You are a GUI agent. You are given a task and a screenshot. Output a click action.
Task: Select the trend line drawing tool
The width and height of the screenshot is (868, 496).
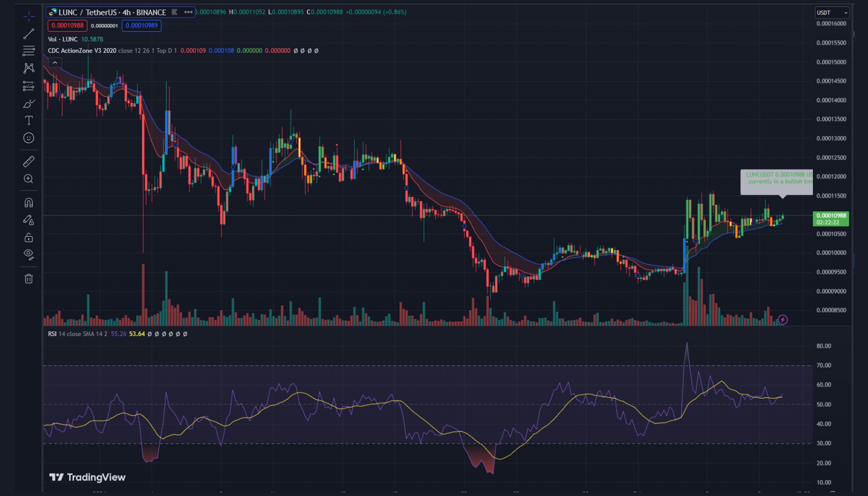29,33
